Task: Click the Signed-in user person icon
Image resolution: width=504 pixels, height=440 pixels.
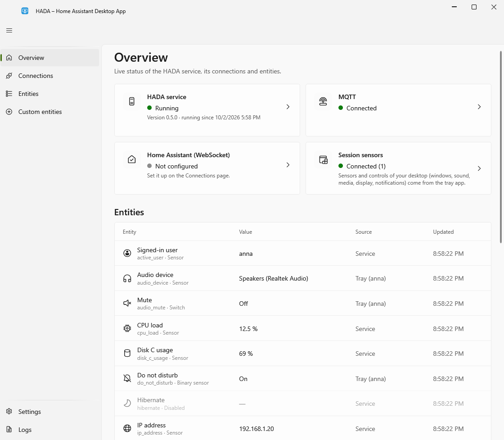Action: (x=127, y=253)
